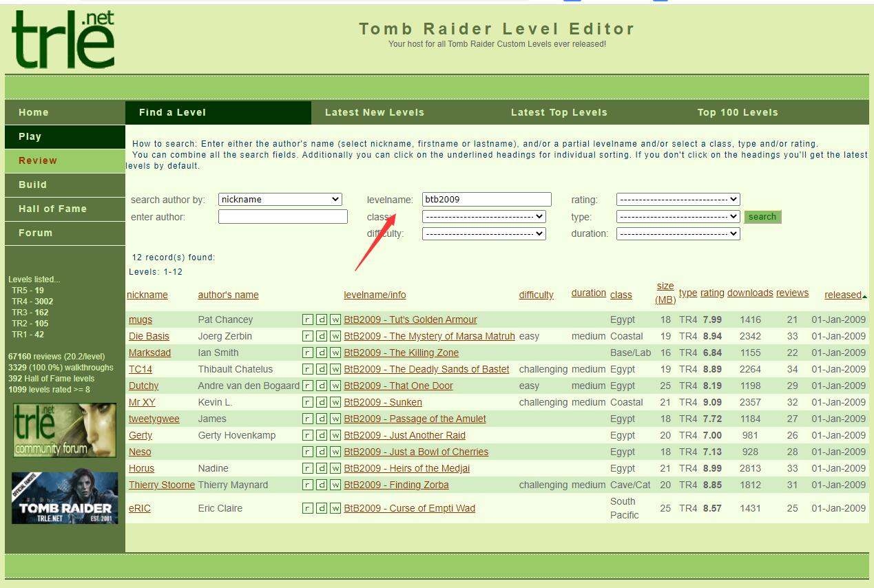
Task: Sort by rating column heading
Action: pos(712,293)
